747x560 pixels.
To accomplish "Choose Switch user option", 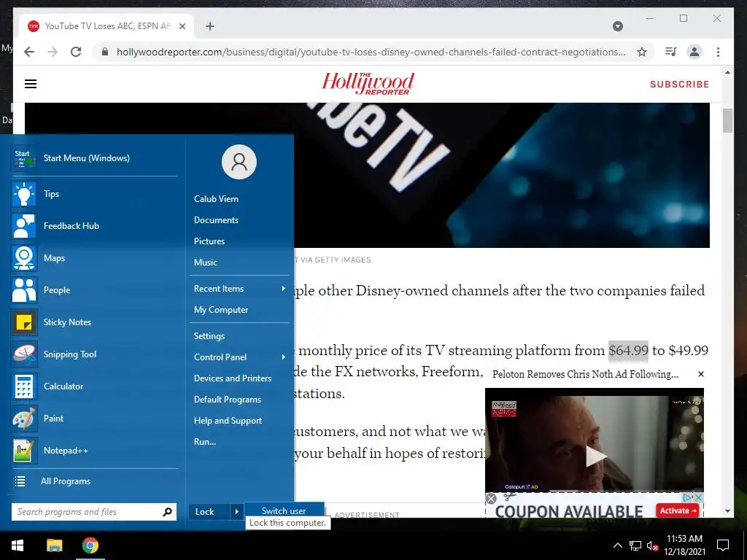I will click(x=284, y=510).
